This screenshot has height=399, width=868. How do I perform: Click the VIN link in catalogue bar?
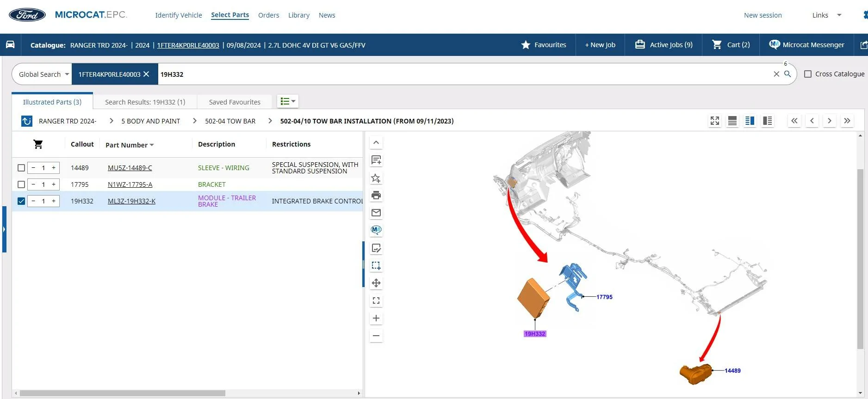[188, 45]
